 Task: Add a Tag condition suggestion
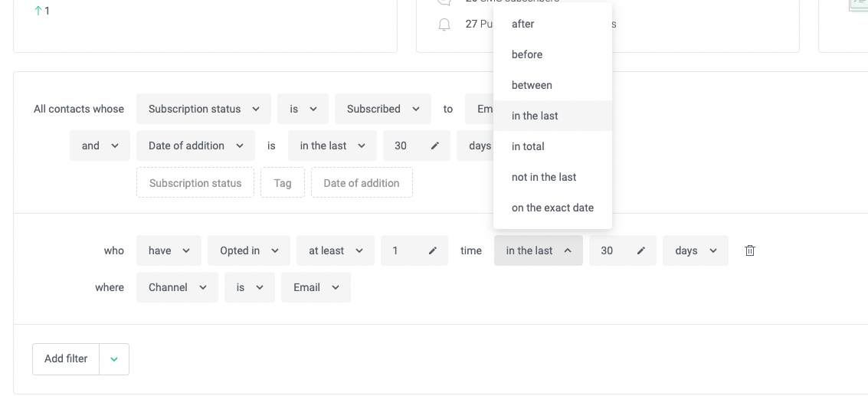click(283, 183)
